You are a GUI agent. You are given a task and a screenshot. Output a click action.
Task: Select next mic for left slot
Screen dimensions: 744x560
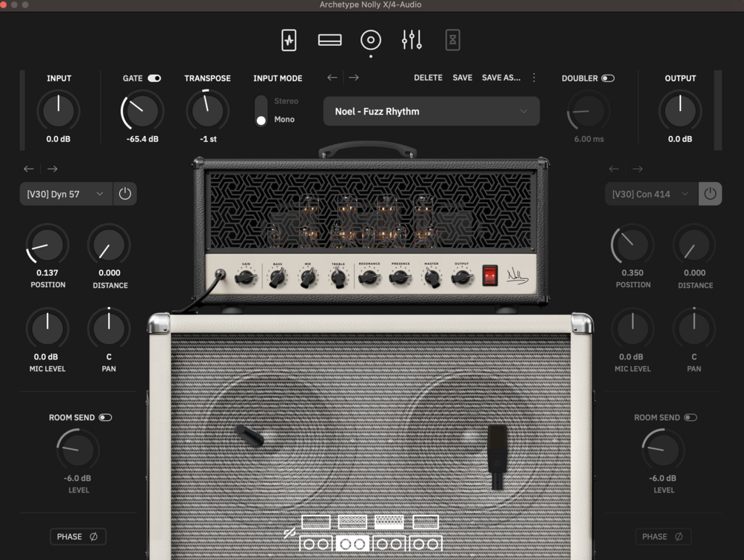click(x=53, y=169)
